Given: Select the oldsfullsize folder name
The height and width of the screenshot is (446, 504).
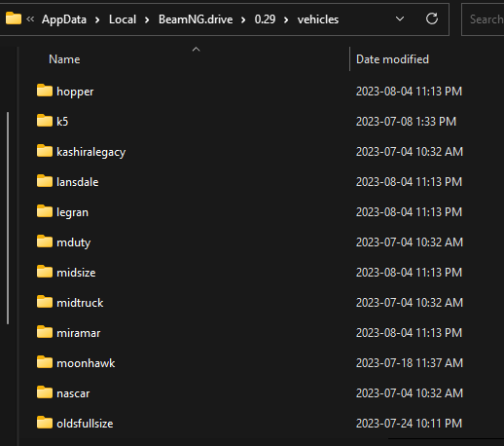Looking at the screenshot, I should pyautogui.click(x=85, y=424).
